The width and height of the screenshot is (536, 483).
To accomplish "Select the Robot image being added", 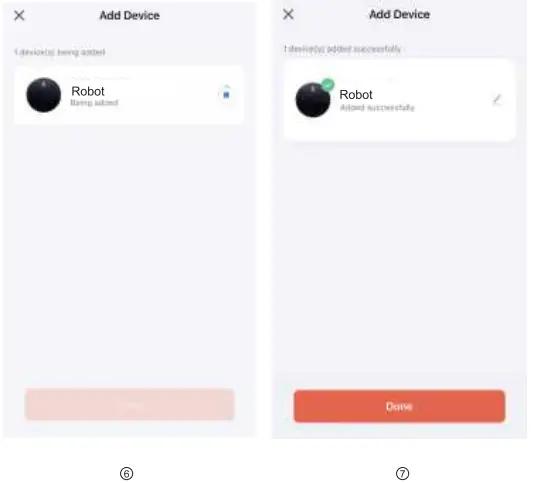I will (44, 95).
